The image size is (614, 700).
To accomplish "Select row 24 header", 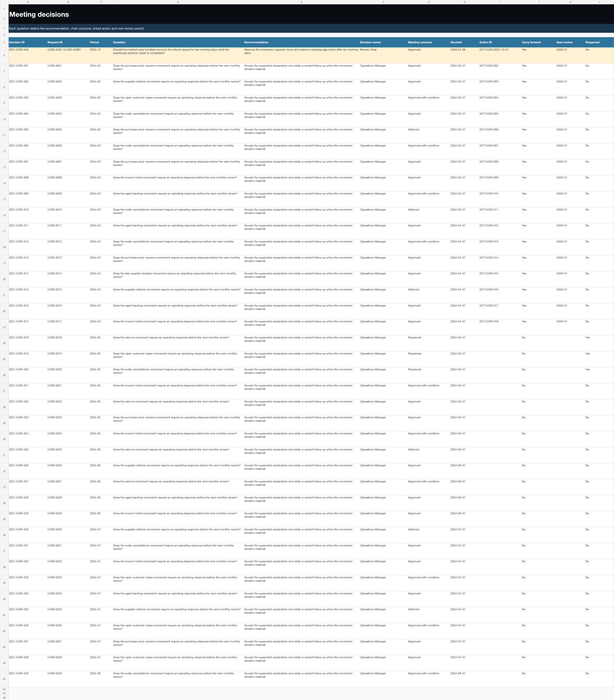I will pos(4,343).
